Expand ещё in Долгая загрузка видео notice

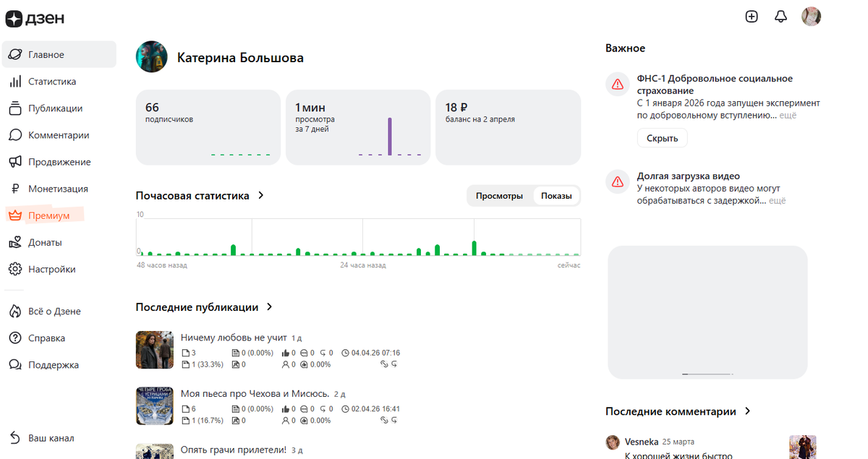point(778,200)
